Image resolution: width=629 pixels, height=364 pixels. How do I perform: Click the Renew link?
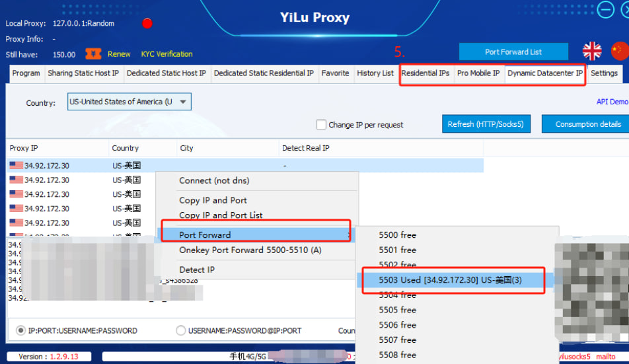[119, 54]
